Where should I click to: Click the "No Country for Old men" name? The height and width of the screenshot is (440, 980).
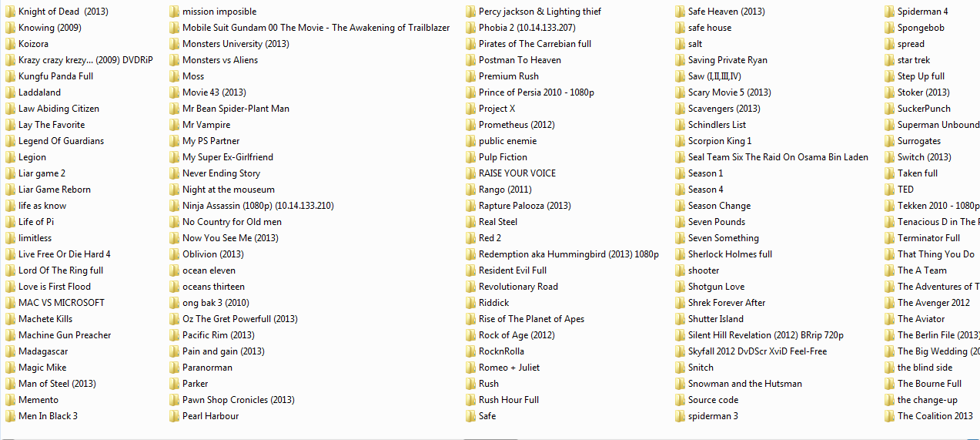pos(232,222)
